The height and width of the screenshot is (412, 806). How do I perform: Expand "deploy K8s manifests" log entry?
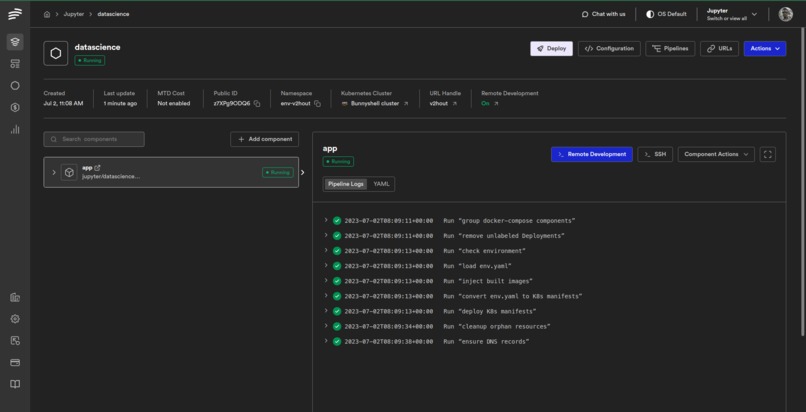pos(326,310)
